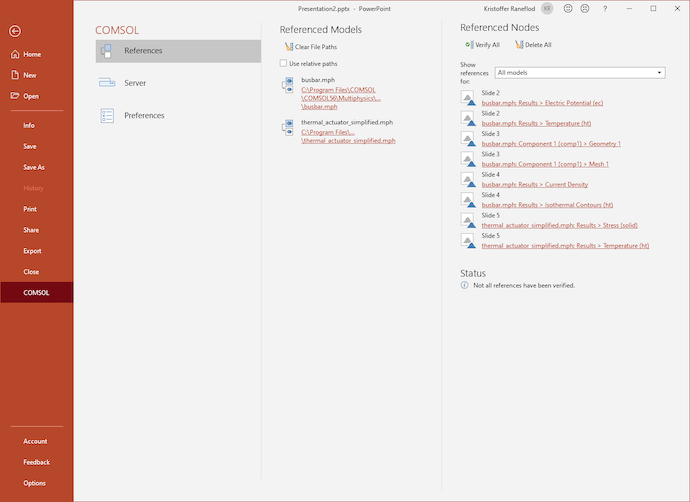The width and height of the screenshot is (690, 502).
Task: Select the Preferences tab under COMSOL
Action: coord(178,116)
